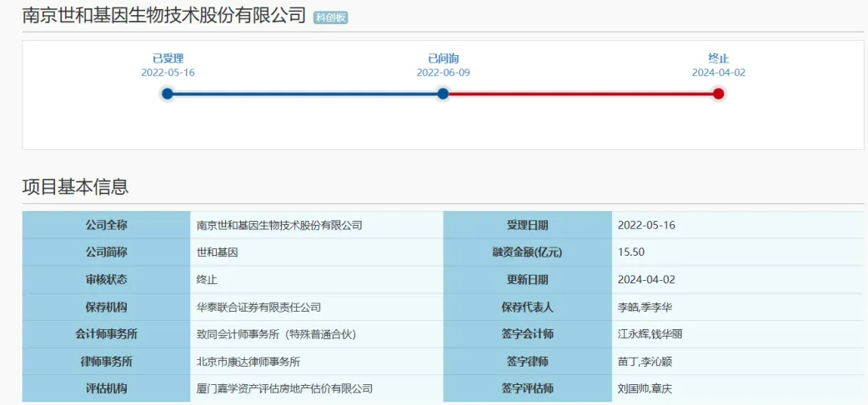
Task: Click the 刘国帅,章庆 cell
Action: [x=738, y=388]
